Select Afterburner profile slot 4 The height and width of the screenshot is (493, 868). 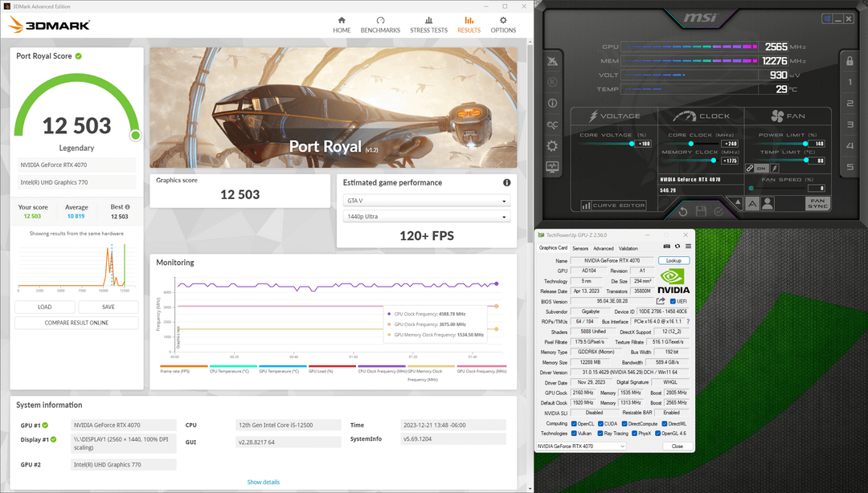point(850,145)
